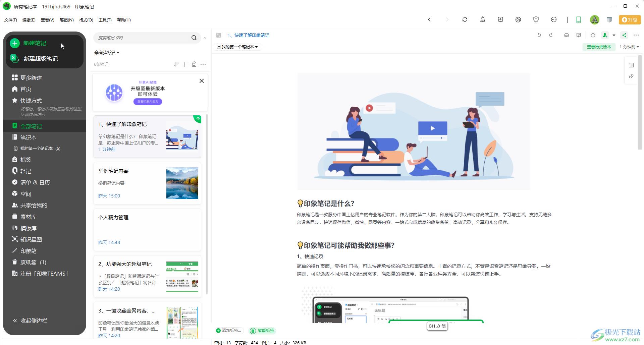Open the 编辑(E) menu
Screen dimensions: 644x345
pos(29,20)
